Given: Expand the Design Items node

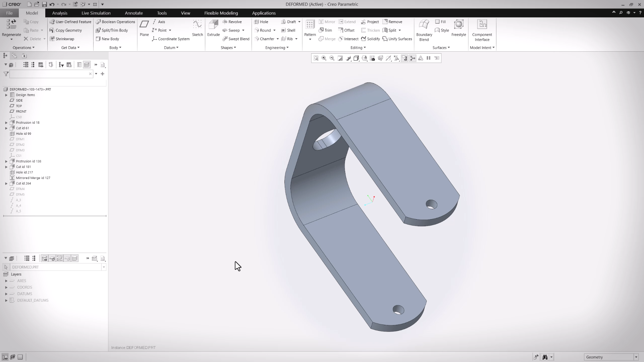Looking at the screenshot, I should pos(6,95).
